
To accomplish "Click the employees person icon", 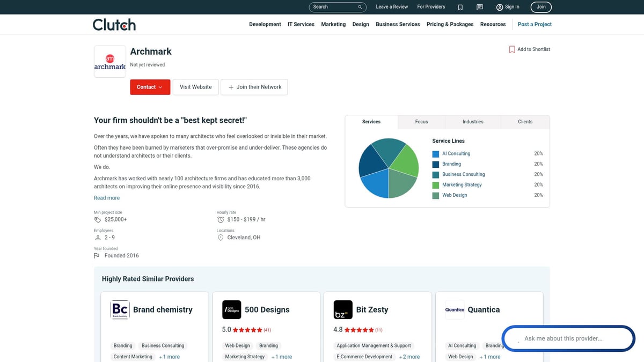I will click(x=98, y=238).
